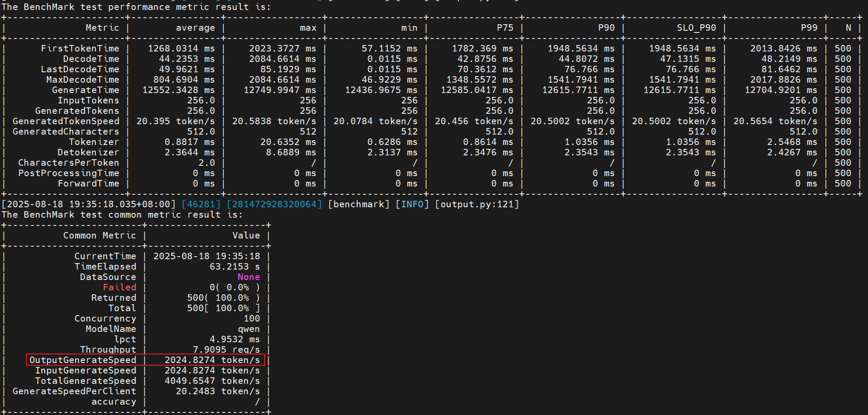Click the TotalGenerateSpeed value 4049.6547 token/s
The image size is (868, 415).
212,381
